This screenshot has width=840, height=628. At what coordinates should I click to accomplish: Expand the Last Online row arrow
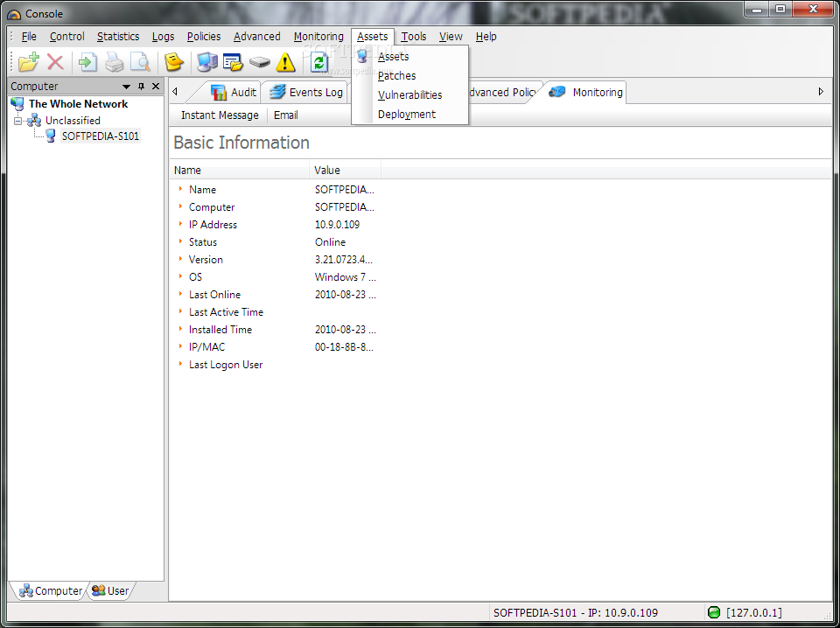coord(181,294)
